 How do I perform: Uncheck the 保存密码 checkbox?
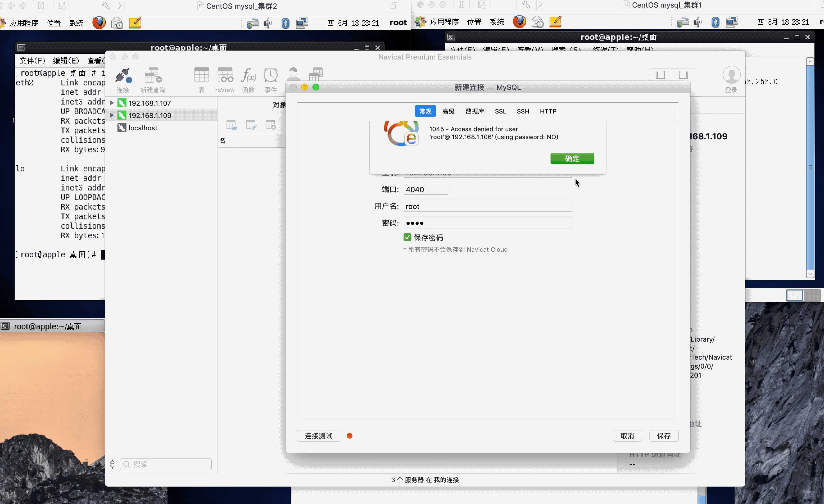(x=407, y=237)
